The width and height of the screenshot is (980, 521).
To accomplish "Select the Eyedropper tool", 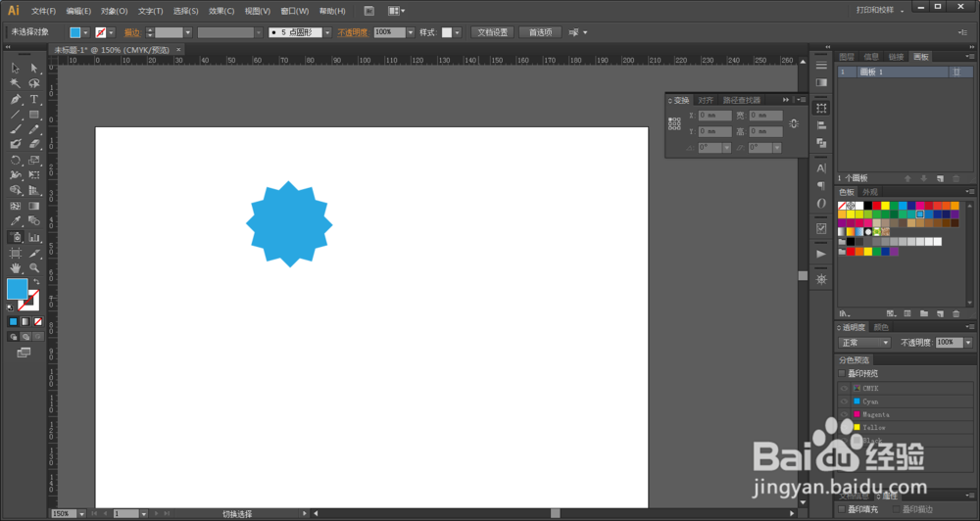I will (16, 220).
